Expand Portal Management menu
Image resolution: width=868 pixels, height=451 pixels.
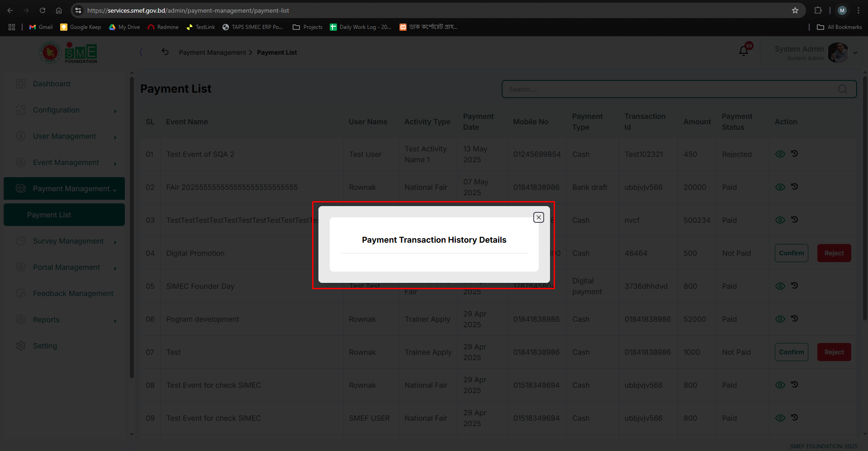64,267
